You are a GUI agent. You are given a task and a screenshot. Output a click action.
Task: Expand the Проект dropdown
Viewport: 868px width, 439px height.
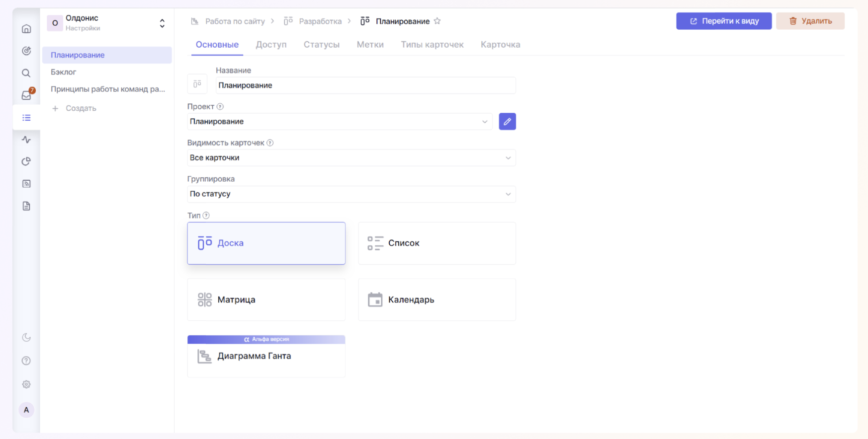coord(340,122)
